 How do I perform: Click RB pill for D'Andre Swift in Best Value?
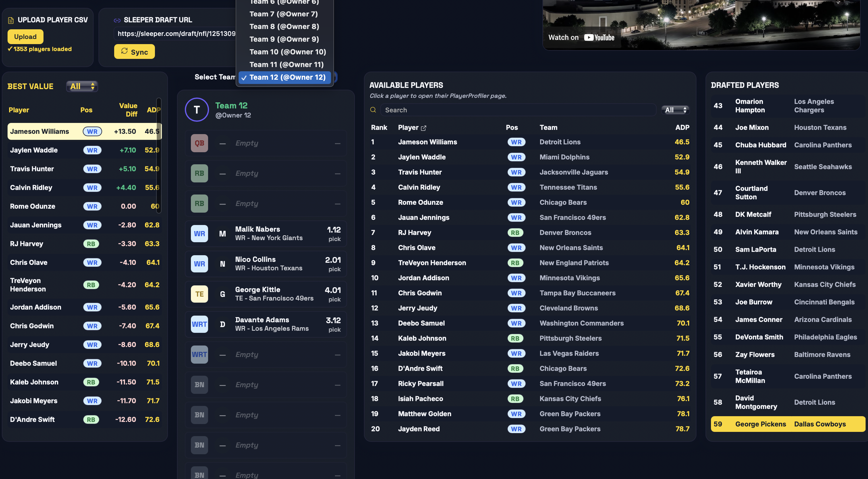pos(91,420)
